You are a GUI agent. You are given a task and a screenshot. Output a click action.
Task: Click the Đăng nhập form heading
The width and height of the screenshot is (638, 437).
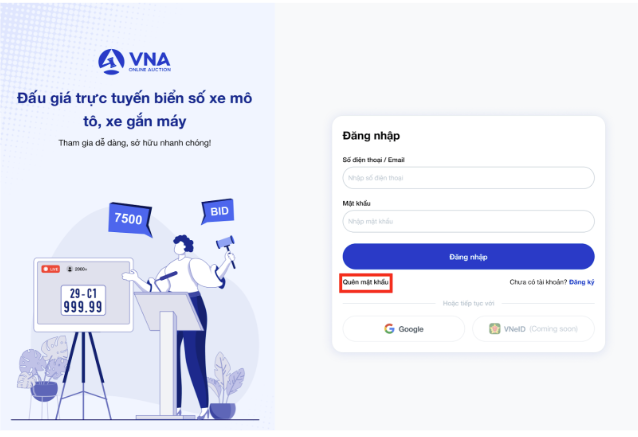tap(371, 136)
